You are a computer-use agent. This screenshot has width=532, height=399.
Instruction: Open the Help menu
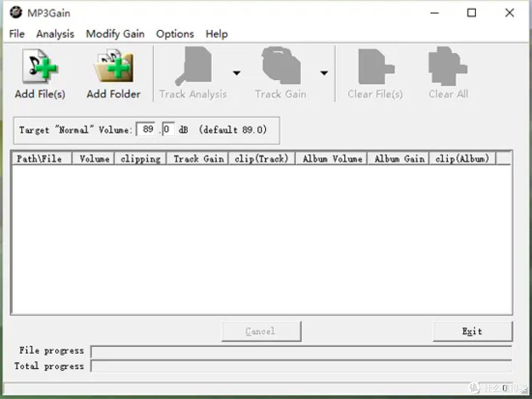click(216, 34)
